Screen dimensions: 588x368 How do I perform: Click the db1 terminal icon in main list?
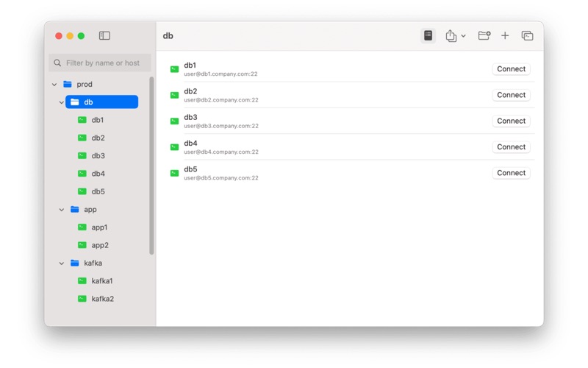[x=174, y=69]
